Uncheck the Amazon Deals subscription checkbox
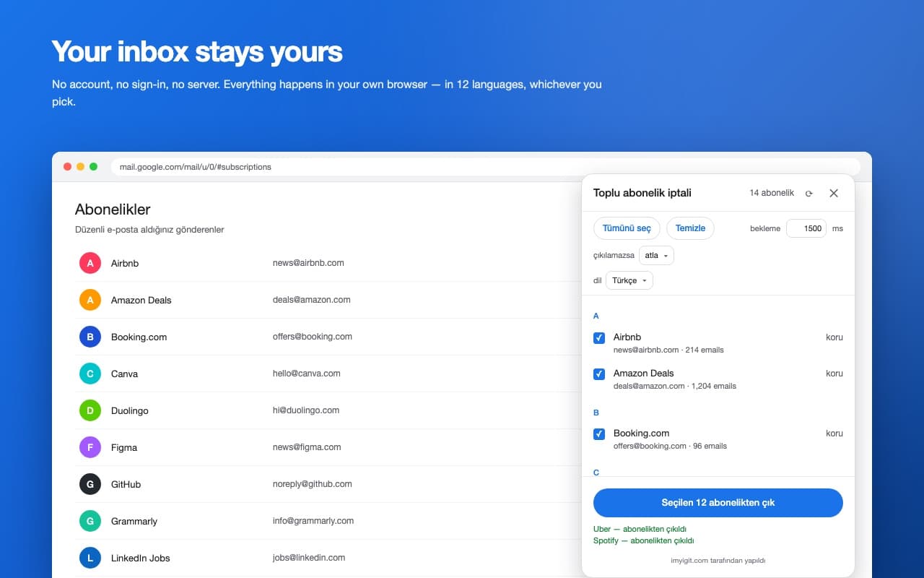924x578 pixels. (x=599, y=374)
